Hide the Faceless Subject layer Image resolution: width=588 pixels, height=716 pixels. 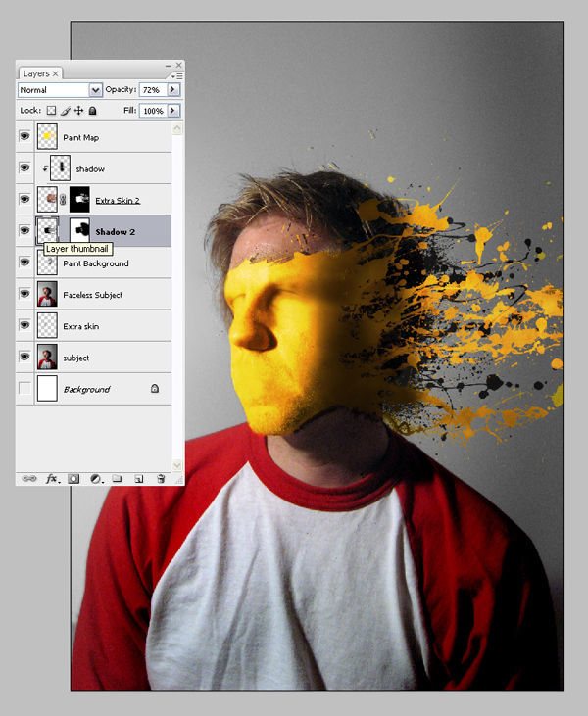[x=24, y=294]
